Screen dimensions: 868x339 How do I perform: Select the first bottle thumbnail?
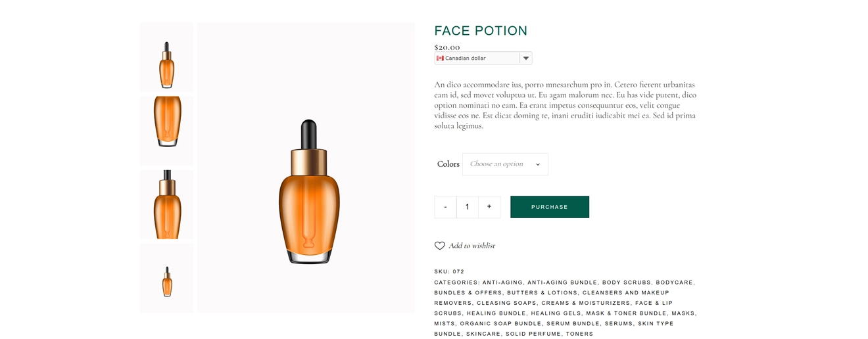click(167, 58)
